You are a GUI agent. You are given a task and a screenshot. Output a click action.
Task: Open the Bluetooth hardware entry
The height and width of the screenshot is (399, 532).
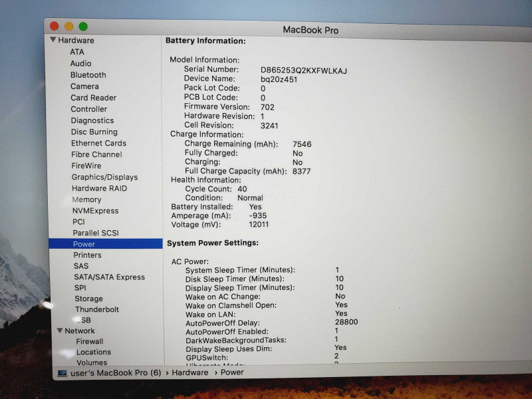coord(88,75)
